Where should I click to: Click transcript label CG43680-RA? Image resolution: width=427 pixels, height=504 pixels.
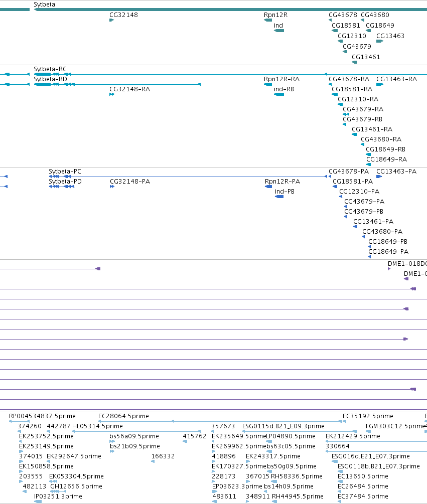[381, 139]
